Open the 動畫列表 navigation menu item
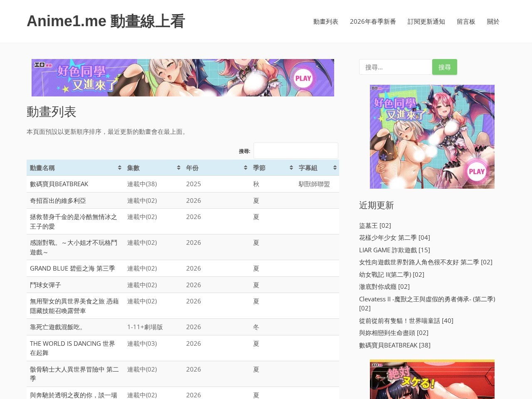 point(326,22)
